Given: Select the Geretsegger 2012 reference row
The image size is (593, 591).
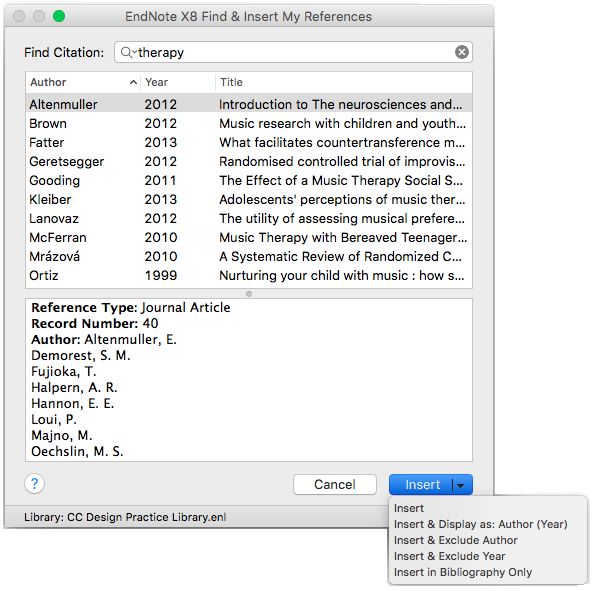Looking at the screenshot, I should pos(249,161).
